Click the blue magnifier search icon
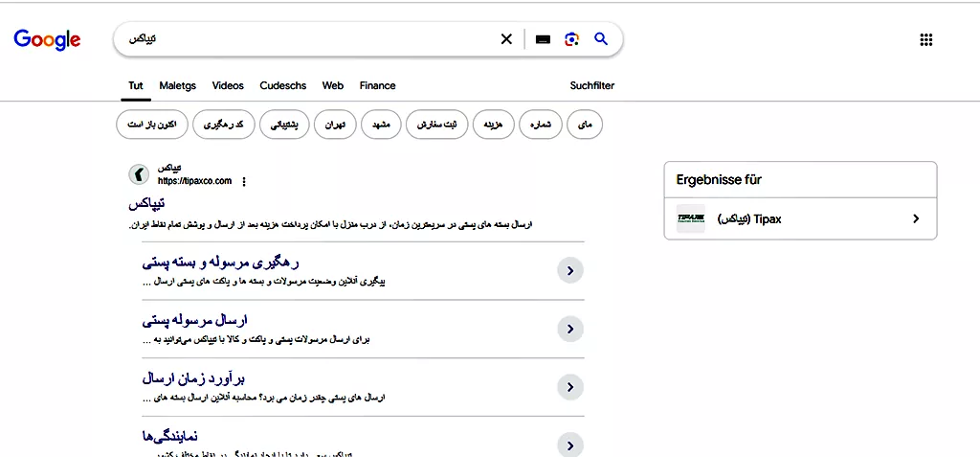This screenshot has width=980, height=457. pyautogui.click(x=601, y=39)
